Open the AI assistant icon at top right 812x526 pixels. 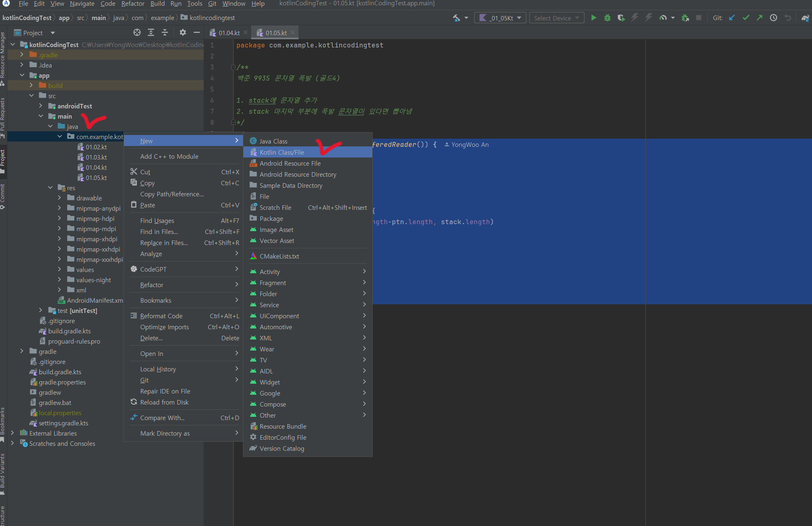(x=805, y=18)
